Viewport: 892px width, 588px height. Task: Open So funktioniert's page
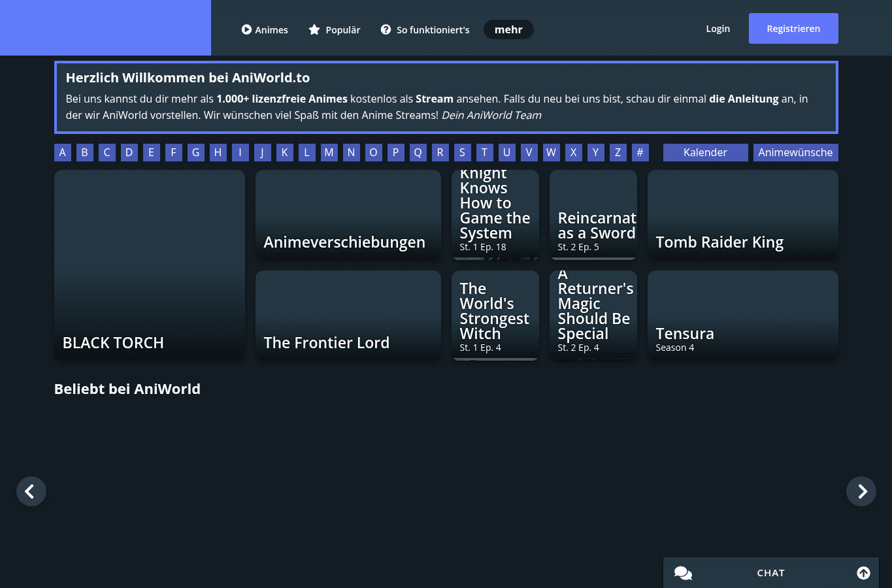(x=425, y=29)
